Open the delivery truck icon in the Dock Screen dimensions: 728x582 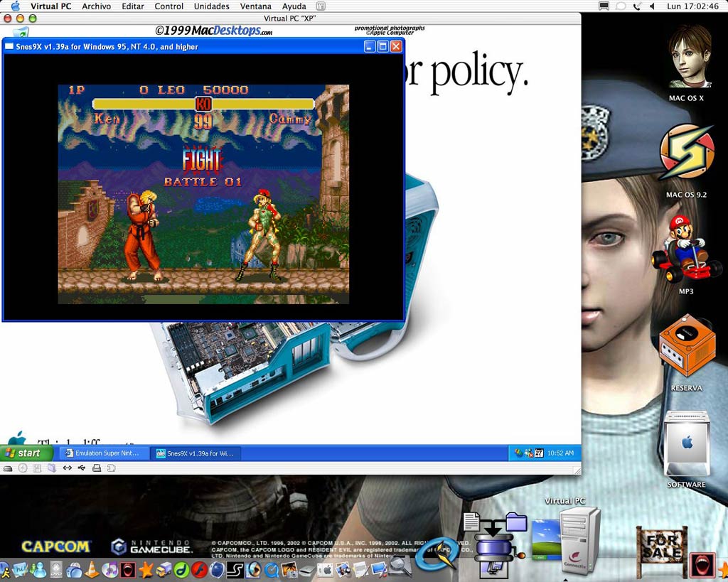click(x=164, y=569)
